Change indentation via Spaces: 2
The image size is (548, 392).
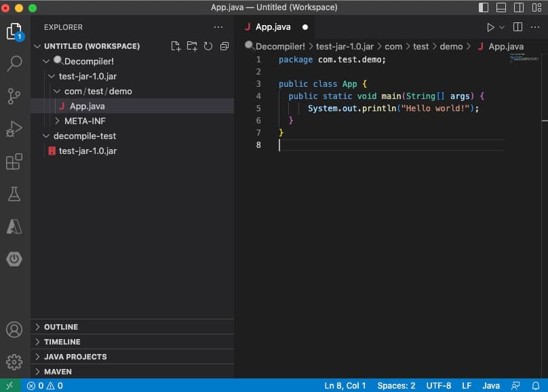click(x=396, y=386)
